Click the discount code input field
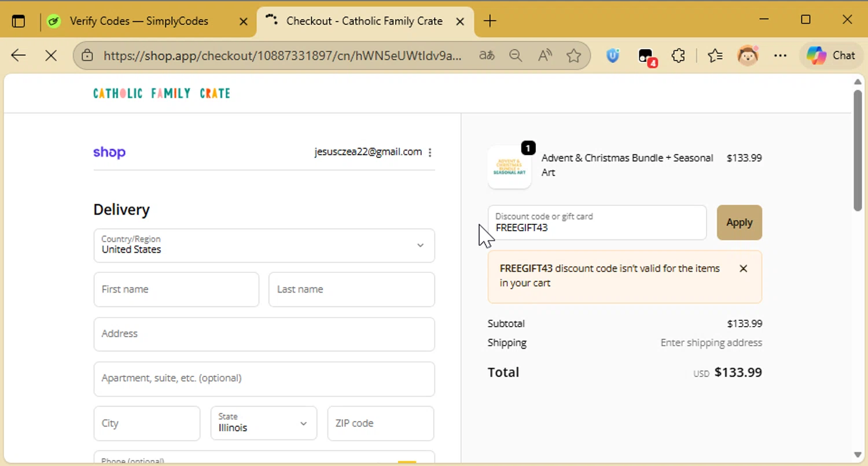Screen dimensions: 868x466 tap(597, 222)
